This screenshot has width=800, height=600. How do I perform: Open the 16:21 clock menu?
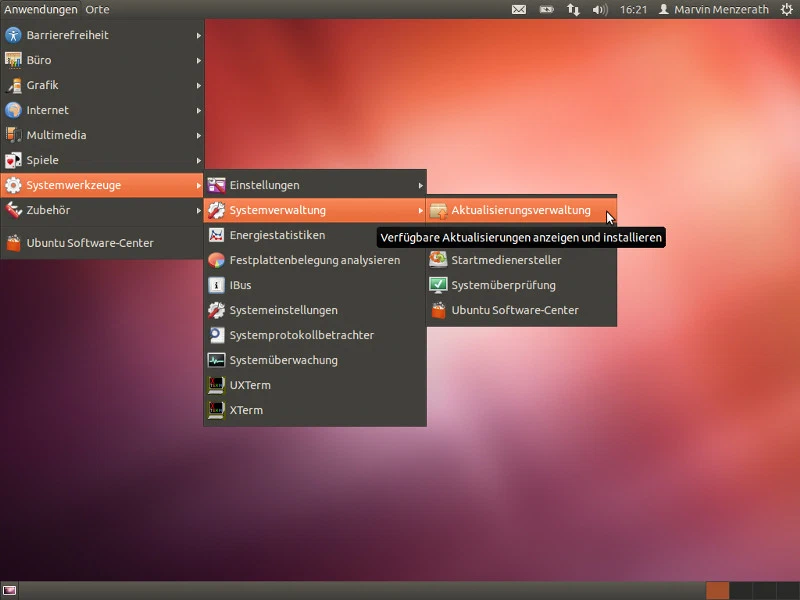[633, 9]
